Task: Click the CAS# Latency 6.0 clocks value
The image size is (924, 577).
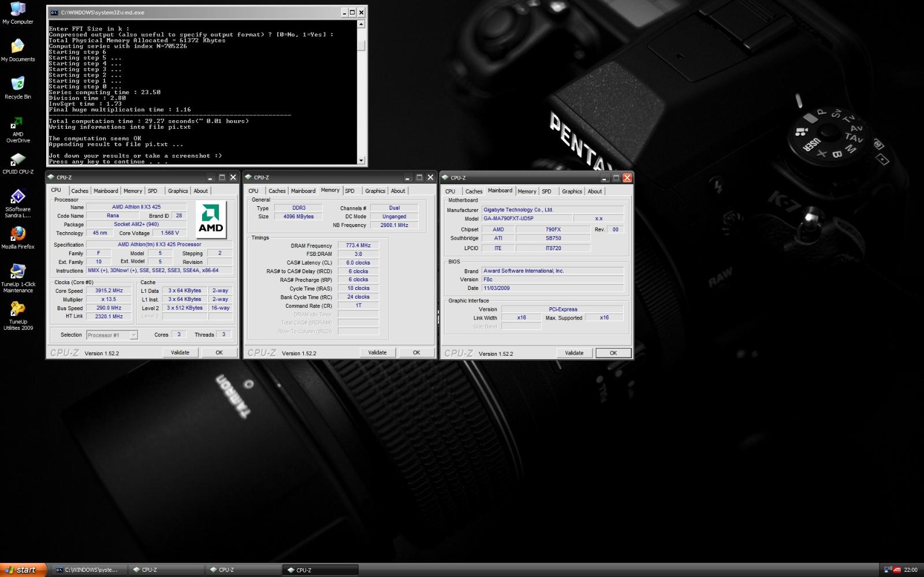Action: [x=358, y=263]
